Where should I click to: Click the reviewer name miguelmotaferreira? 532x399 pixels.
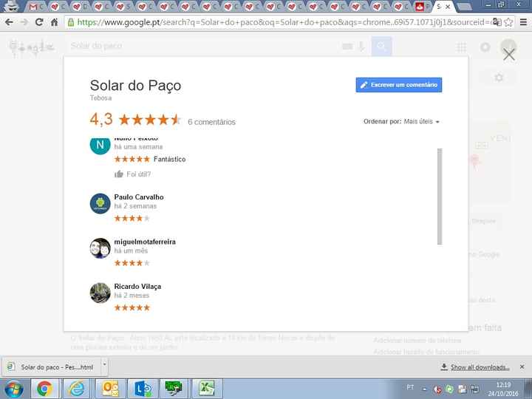click(145, 242)
